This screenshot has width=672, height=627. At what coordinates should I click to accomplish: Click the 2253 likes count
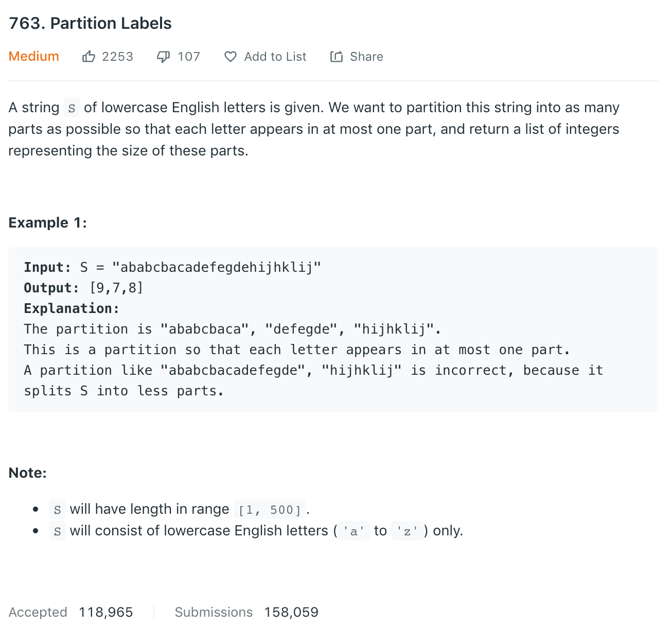tap(117, 57)
